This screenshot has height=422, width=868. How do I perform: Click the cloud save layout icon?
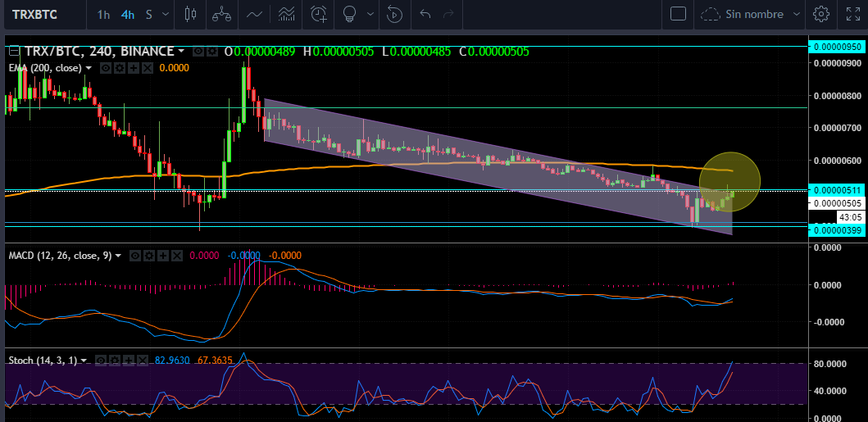coord(711,15)
